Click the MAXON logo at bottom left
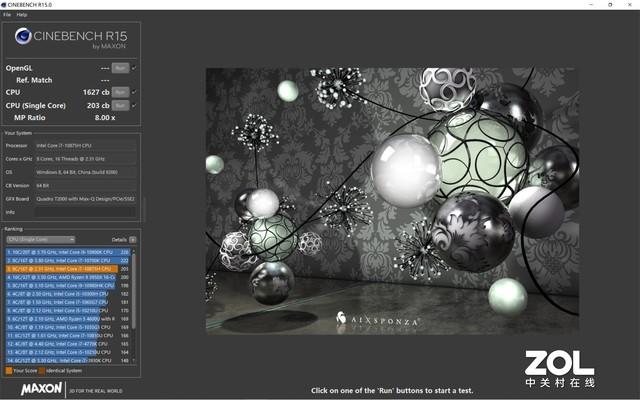 coord(42,389)
